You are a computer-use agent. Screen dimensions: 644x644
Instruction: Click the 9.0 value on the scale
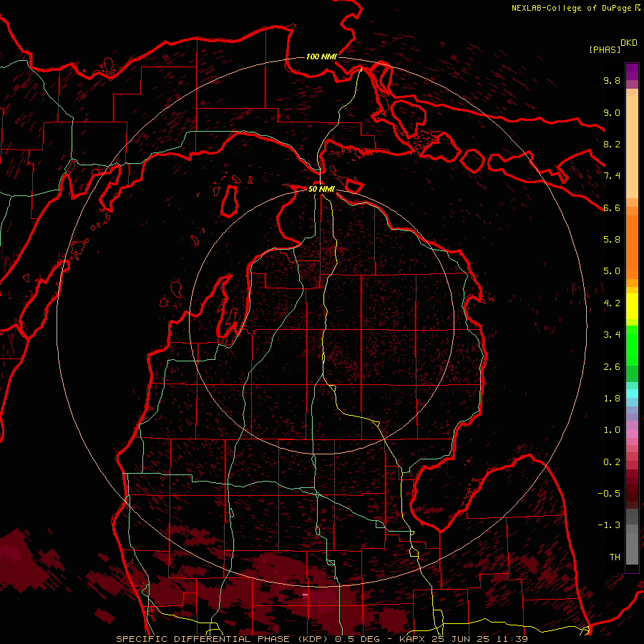click(612, 112)
